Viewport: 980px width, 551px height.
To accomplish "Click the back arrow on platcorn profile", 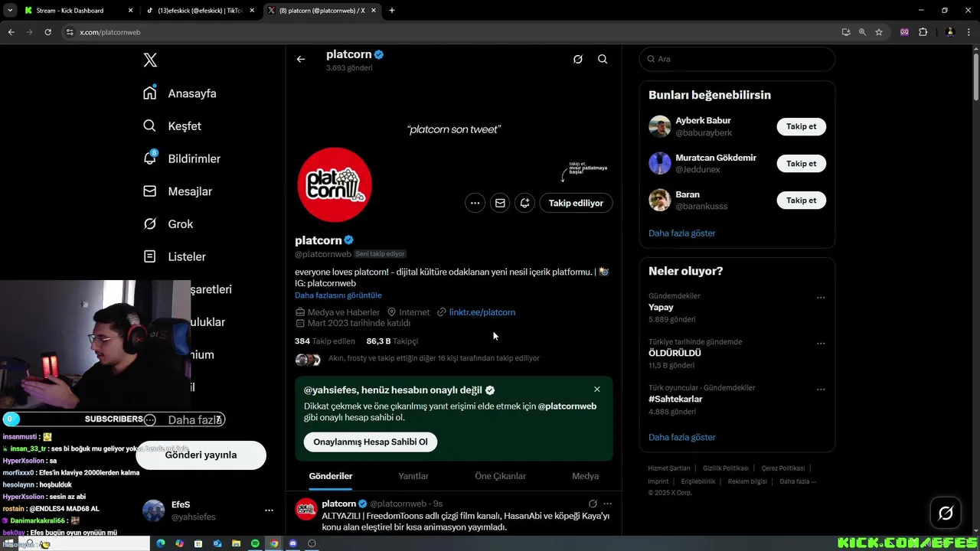I will pyautogui.click(x=301, y=59).
